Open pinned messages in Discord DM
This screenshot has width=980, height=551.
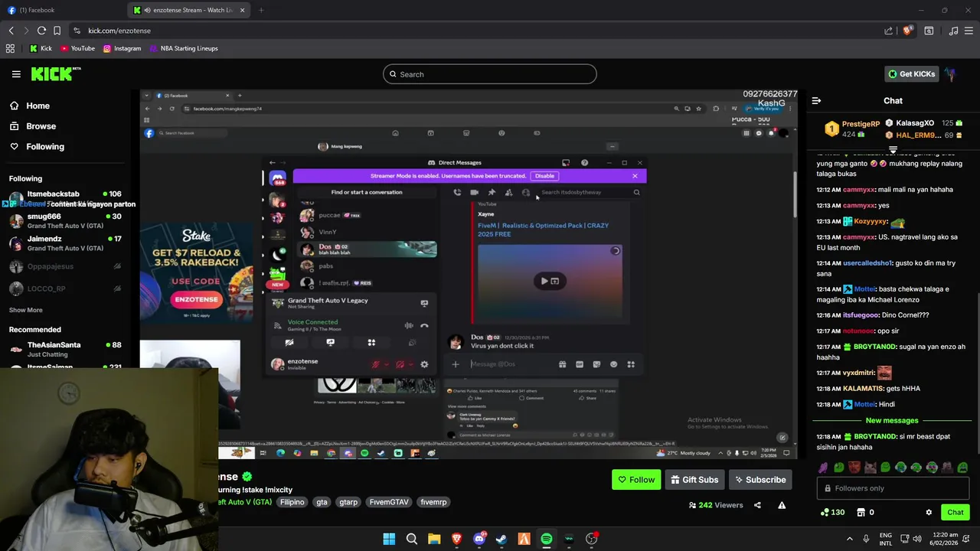(492, 193)
